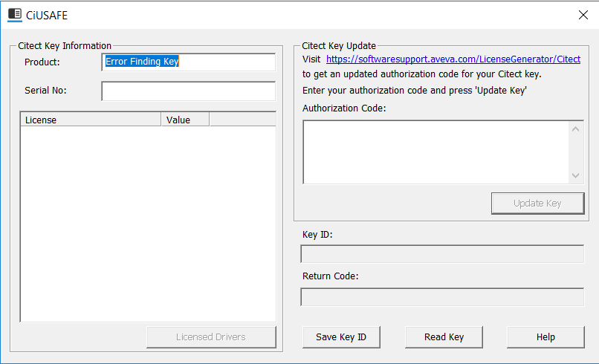
Task: Click the Authorization Code scroll up arrow
Action: pos(576,129)
